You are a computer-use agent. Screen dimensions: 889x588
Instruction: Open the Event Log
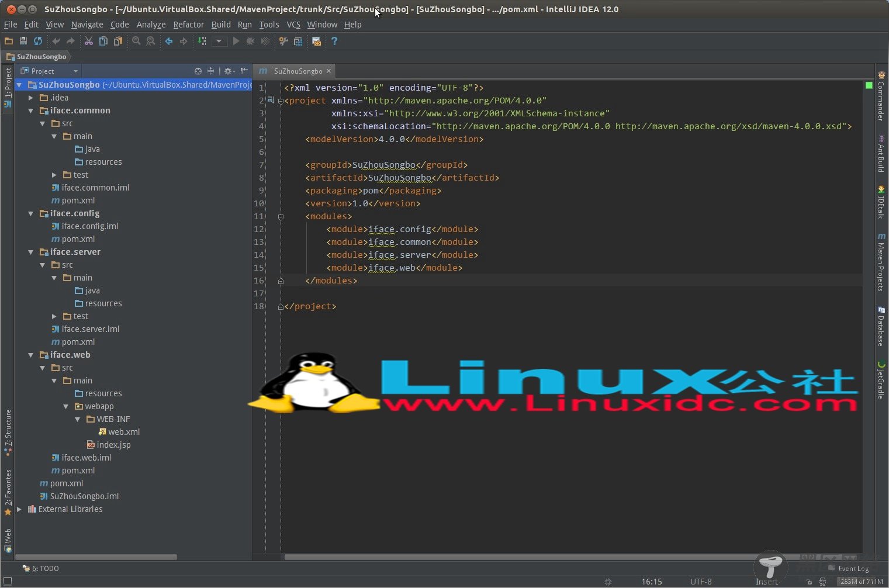849,568
